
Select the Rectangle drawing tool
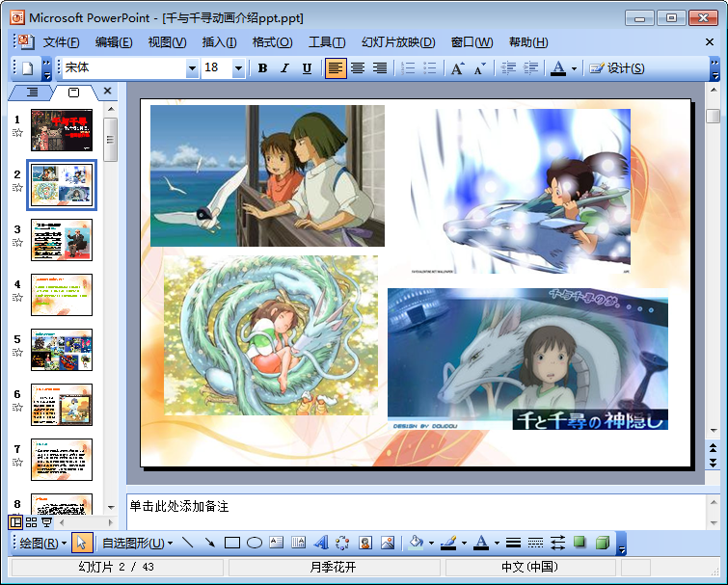232,543
